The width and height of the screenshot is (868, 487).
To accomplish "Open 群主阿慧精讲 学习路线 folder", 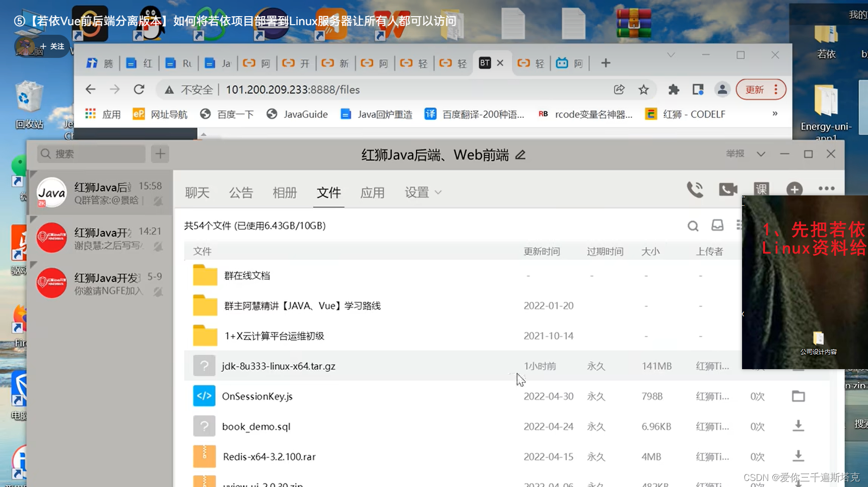I will (302, 306).
